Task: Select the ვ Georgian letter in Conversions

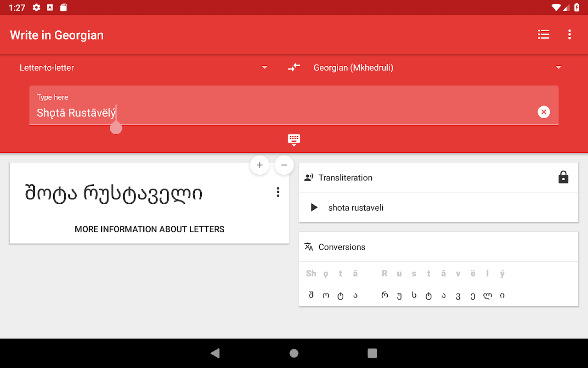Action: (x=458, y=295)
